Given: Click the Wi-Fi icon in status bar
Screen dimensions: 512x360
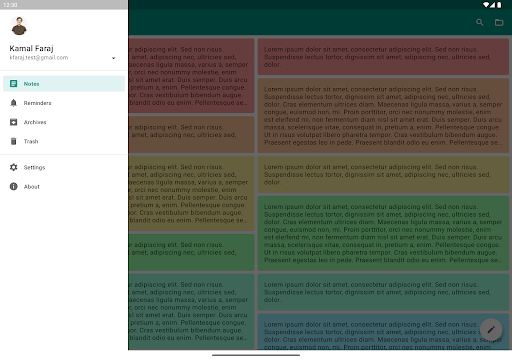Looking at the screenshot, I should pyautogui.click(x=486, y=5).
